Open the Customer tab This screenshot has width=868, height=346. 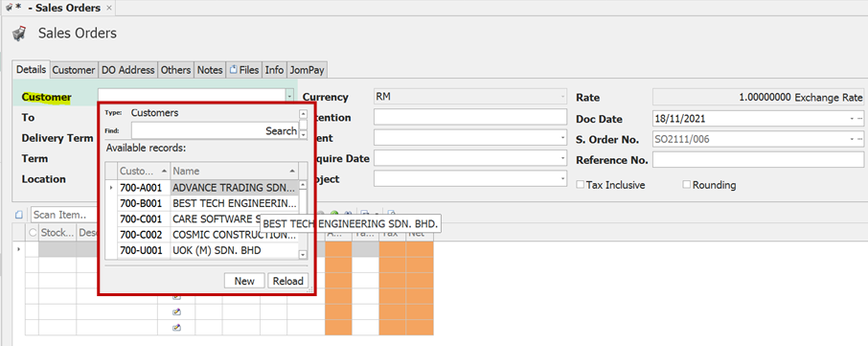(x=74, y=70)
